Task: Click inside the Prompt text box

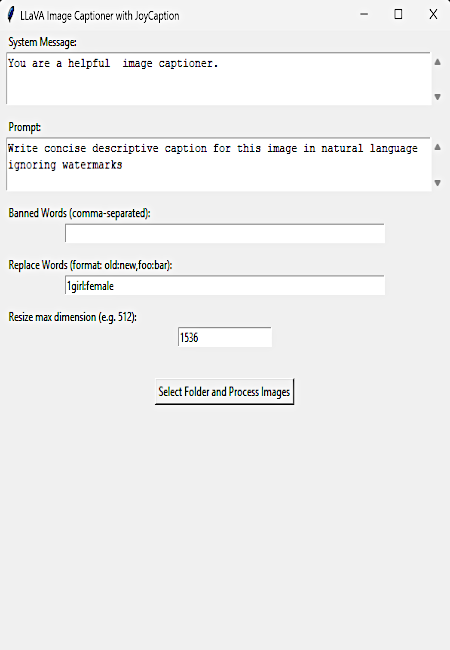Action: (x=219, y=164)
